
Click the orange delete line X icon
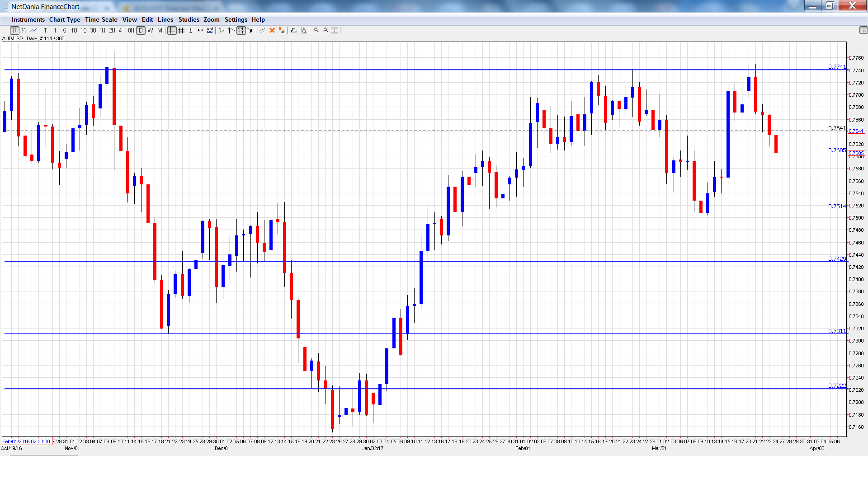pos(272,31)
